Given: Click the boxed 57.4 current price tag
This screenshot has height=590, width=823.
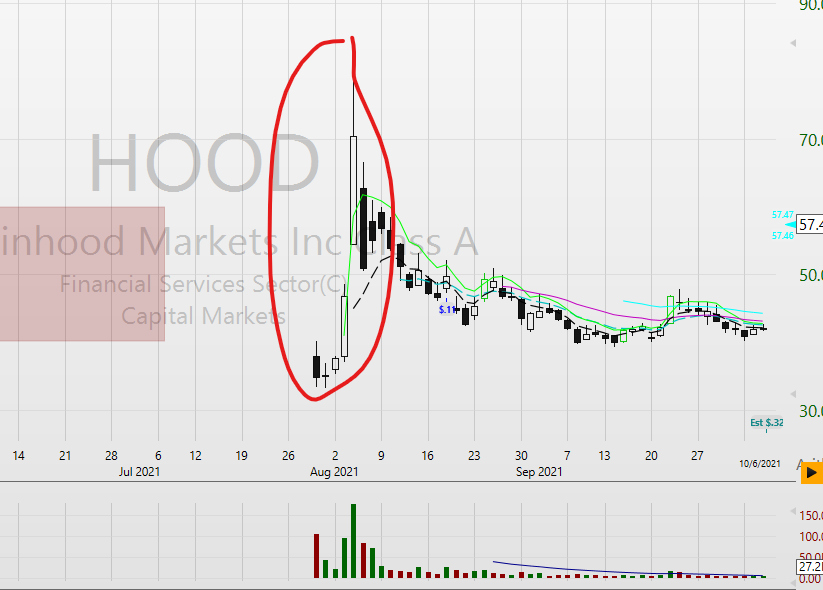Looking at the screenshot, I should 810,225.
